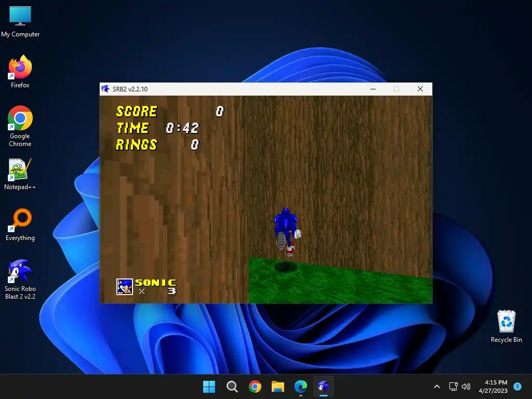This screenshot has height=399, width=532.
Task: Click the Sonic life portrait in the HUD
Action: point(125,287)
